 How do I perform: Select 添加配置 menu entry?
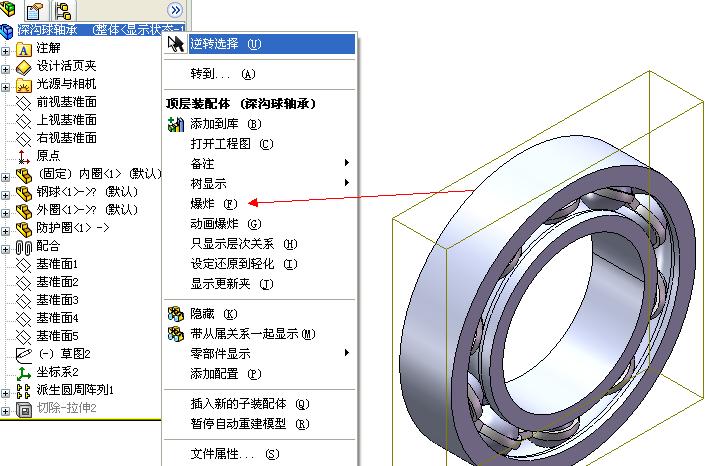[260, 374]
